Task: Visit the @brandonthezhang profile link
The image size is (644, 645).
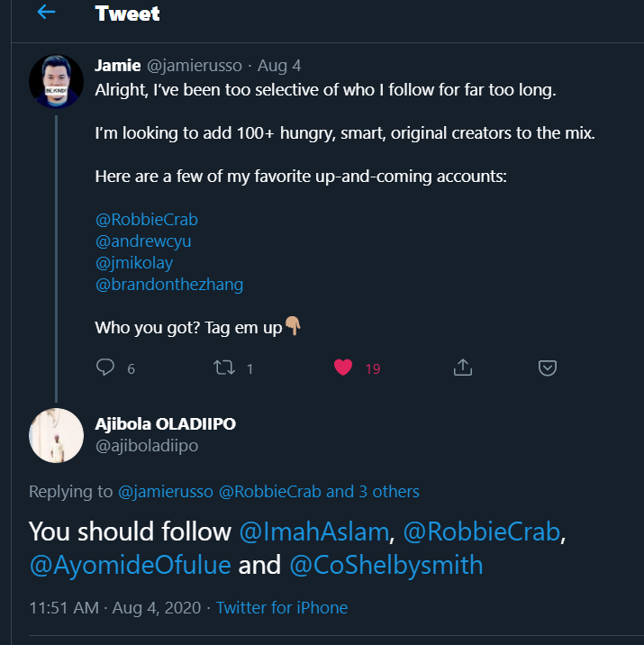Action: (169, 284)
